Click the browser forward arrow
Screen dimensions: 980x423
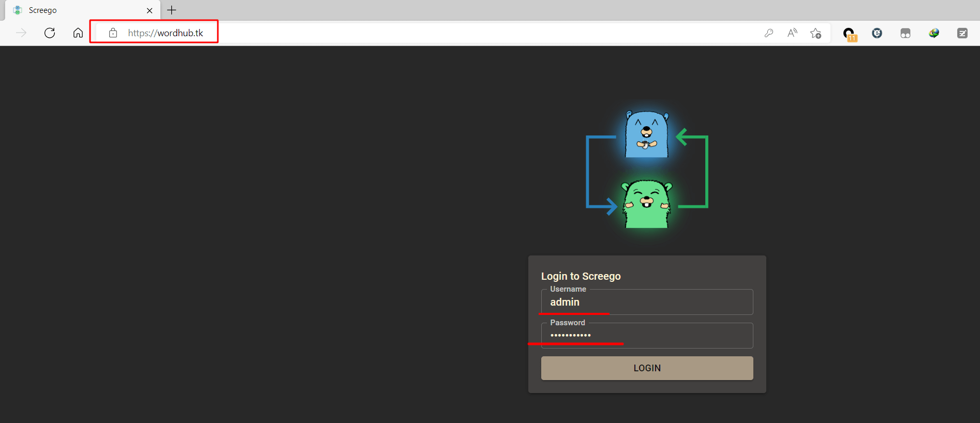[x=21, y=33]
